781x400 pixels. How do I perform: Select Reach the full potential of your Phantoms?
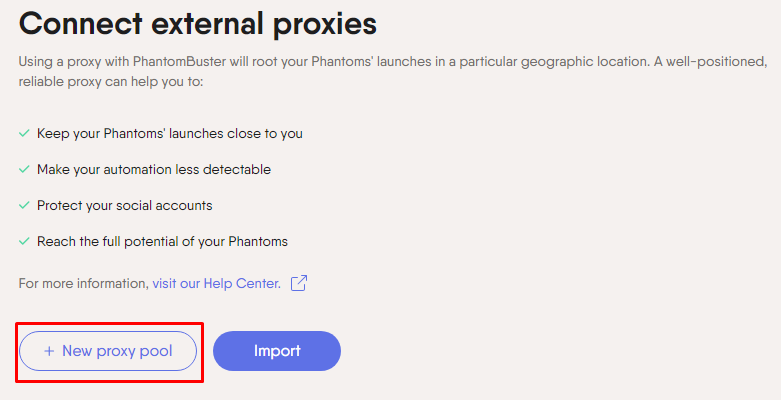point(162,242)
